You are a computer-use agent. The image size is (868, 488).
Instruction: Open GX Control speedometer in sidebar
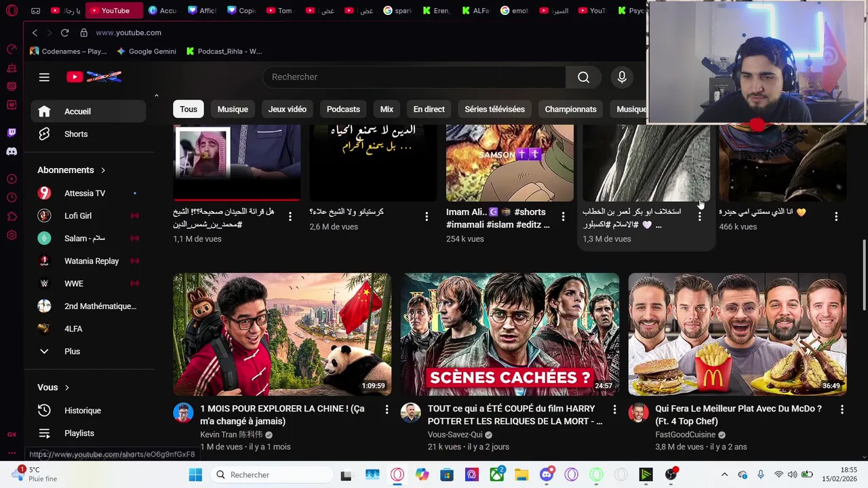(x=12, y=49)
